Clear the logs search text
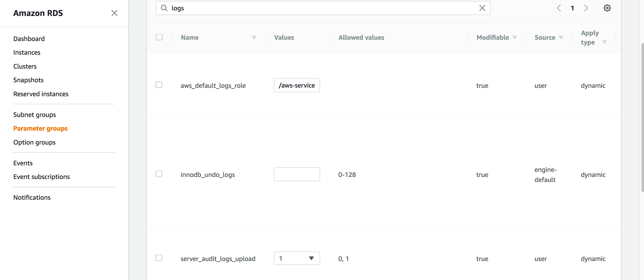Image resolution: width=644 pixels, height=280 pixels. (482, 8)
